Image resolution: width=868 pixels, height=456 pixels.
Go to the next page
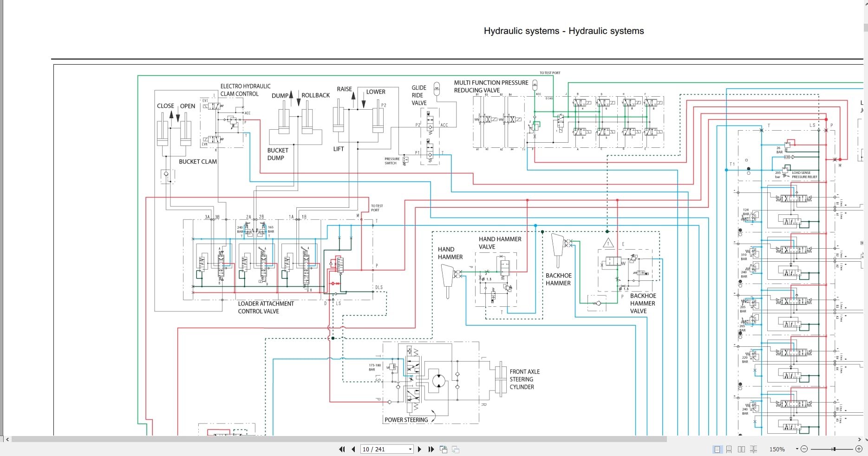(x=420, y=449)
